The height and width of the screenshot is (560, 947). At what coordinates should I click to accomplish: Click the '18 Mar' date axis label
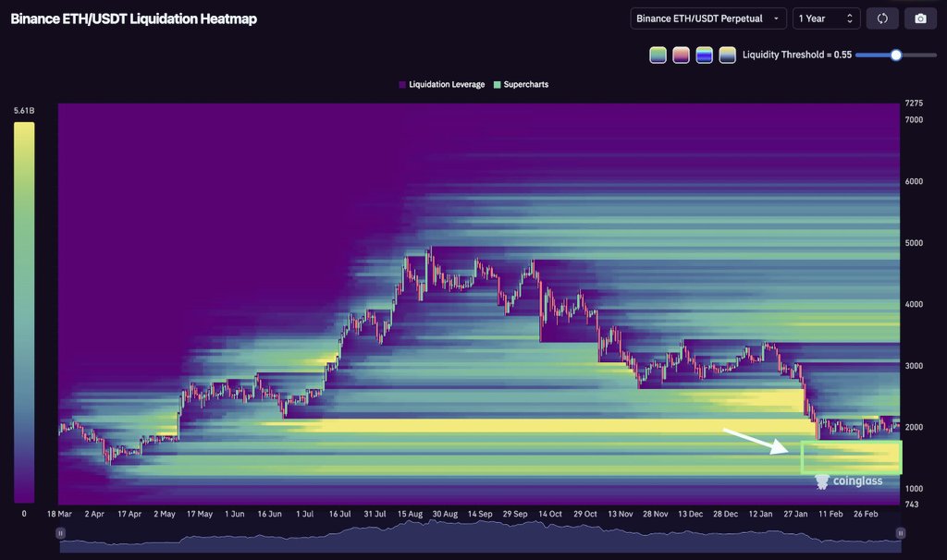point(59,514)
